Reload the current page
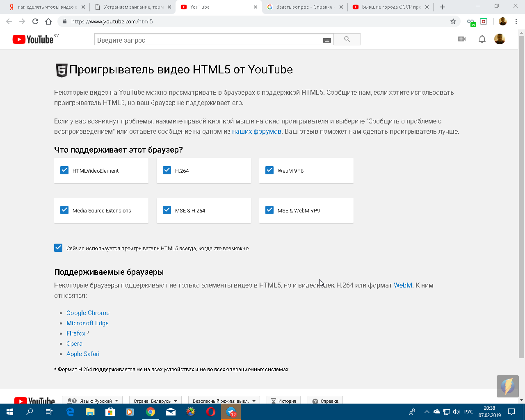Image resolution: width=525 pixels, height=420 pixels. point(35,21)
